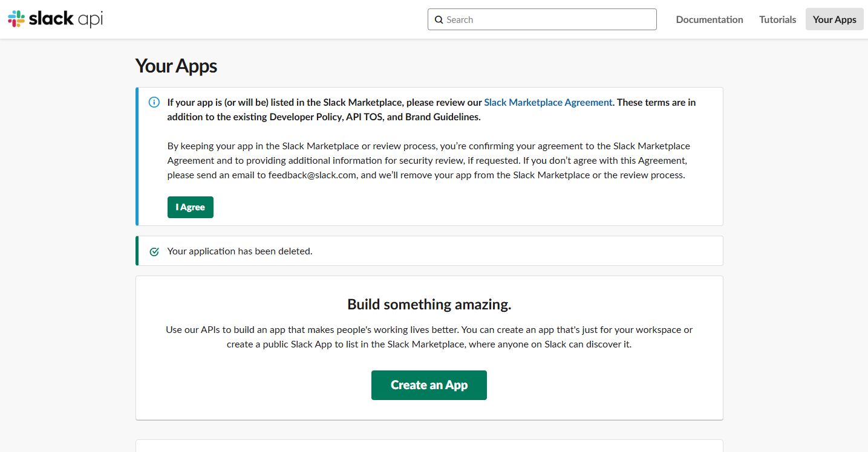Click the Your Apps page heading
The width and height of the screenshot is (868, 452).
176,66
